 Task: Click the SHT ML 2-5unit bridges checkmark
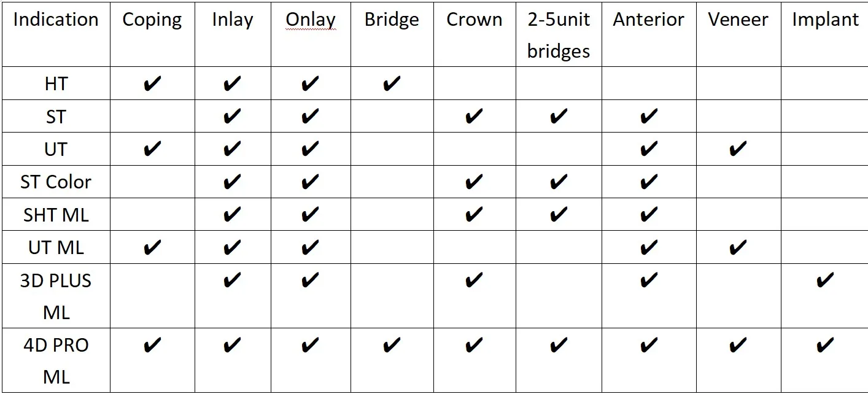point(558,215)
